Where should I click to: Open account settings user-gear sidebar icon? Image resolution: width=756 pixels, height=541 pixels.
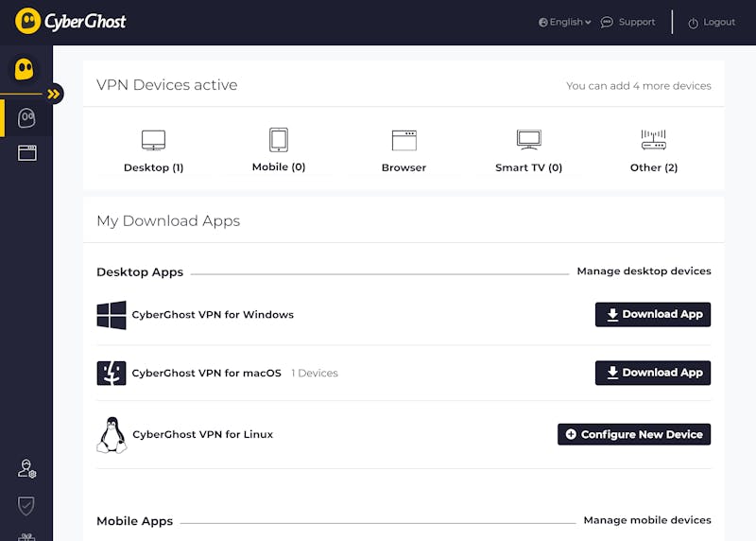[27, 468]
